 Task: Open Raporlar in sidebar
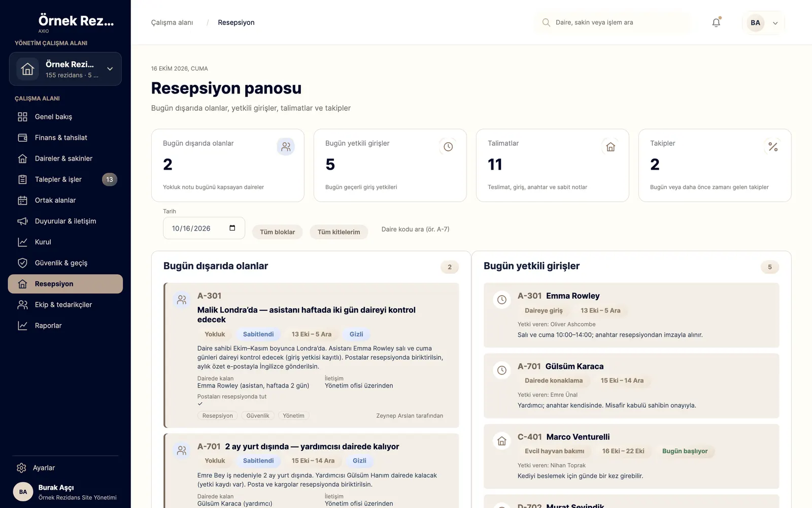pyautogui.click(x=65, y=326)
